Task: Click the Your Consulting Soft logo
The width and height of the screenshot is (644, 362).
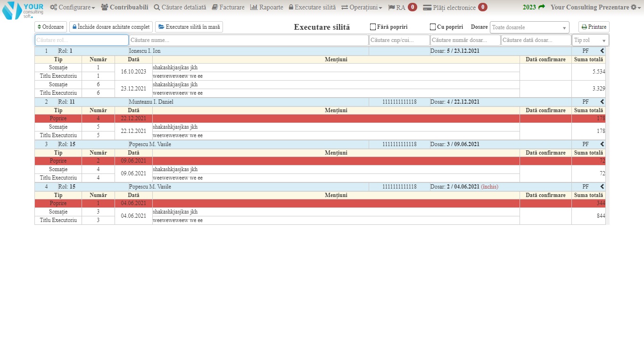Action: [x=23, y=10]
